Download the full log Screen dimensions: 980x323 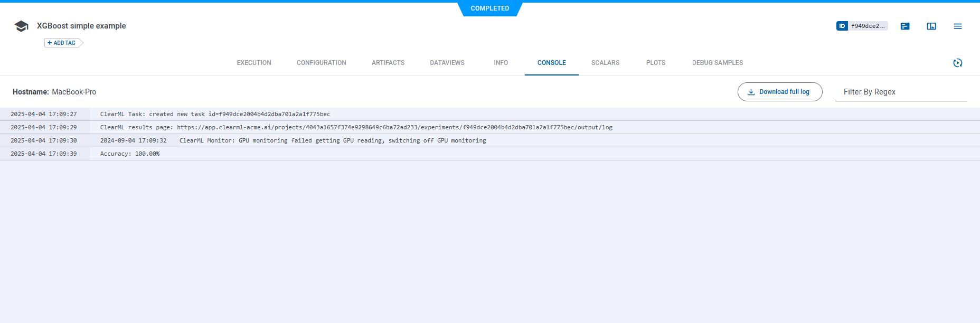779,92
